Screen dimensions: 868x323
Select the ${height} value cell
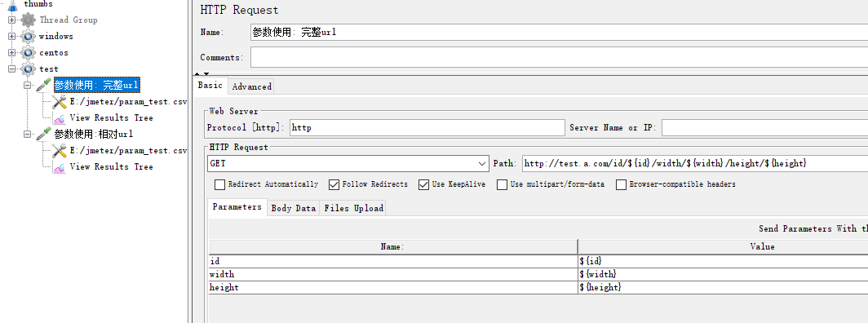tap(723, 288)
